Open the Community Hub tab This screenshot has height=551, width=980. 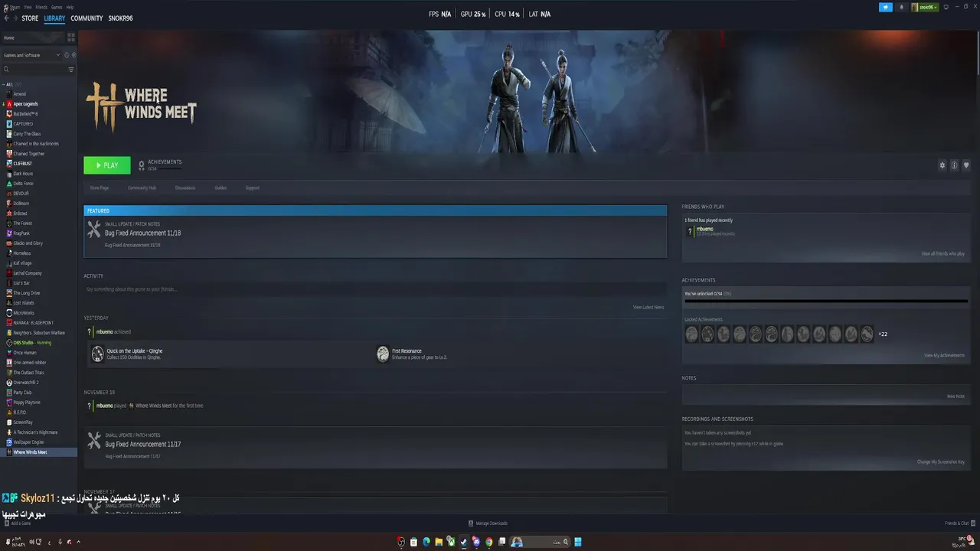tap(142, 187)
